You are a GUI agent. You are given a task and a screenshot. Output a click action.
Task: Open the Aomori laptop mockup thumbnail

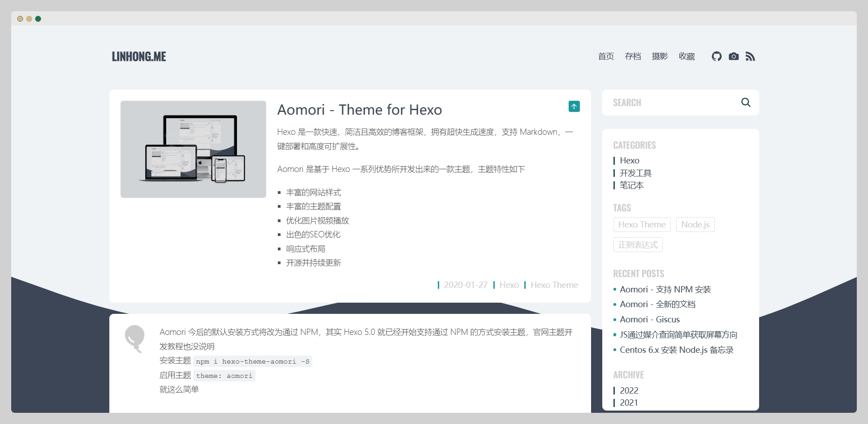tap(193, 149)
